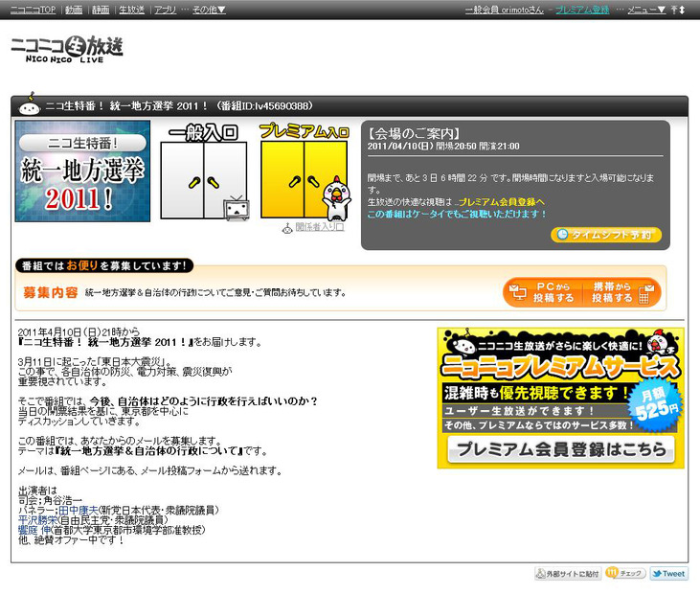Viewport: 700px width, 594px height.
Task: Click the 平沢勝栄 panelist link
Action: coord(37,519)
